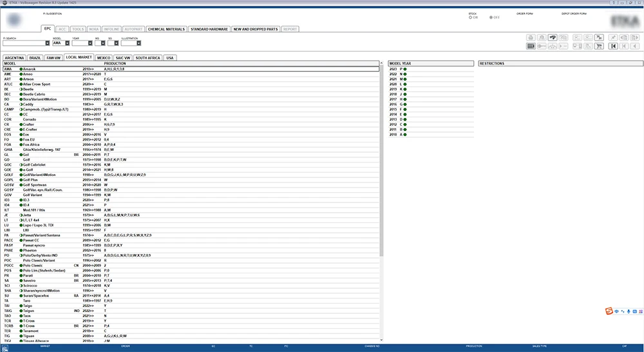The width and height of the screenshot is (644, 352).
Task: Click the PI Search input field
Action: (x=24, y=43)
